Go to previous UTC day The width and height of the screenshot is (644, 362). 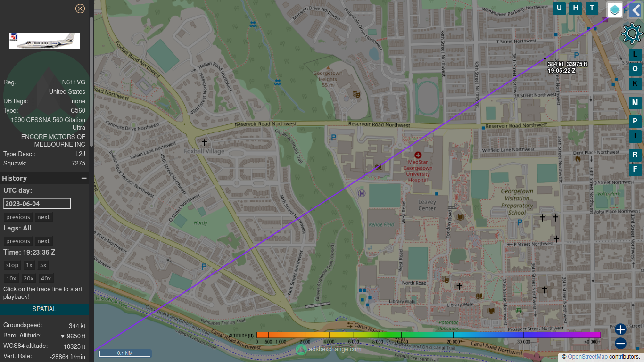18,217
